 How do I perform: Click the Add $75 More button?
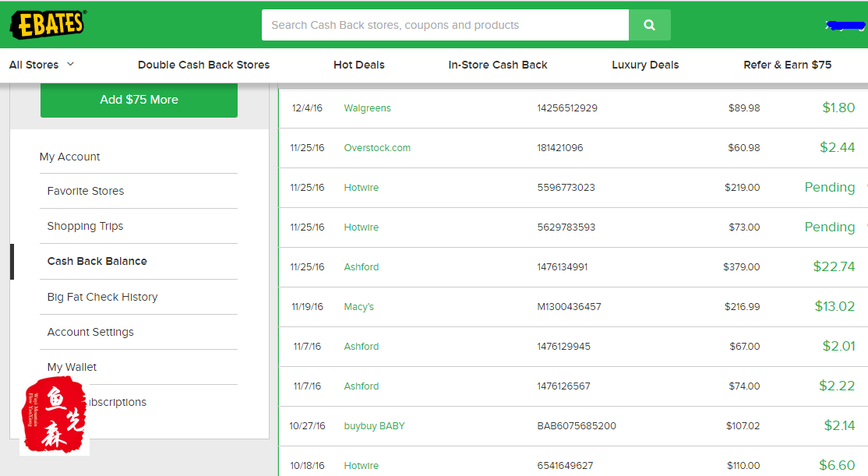(139, 100)
